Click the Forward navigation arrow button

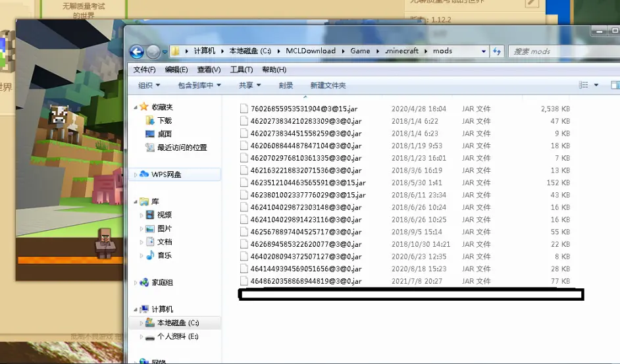tap(153, 51)
